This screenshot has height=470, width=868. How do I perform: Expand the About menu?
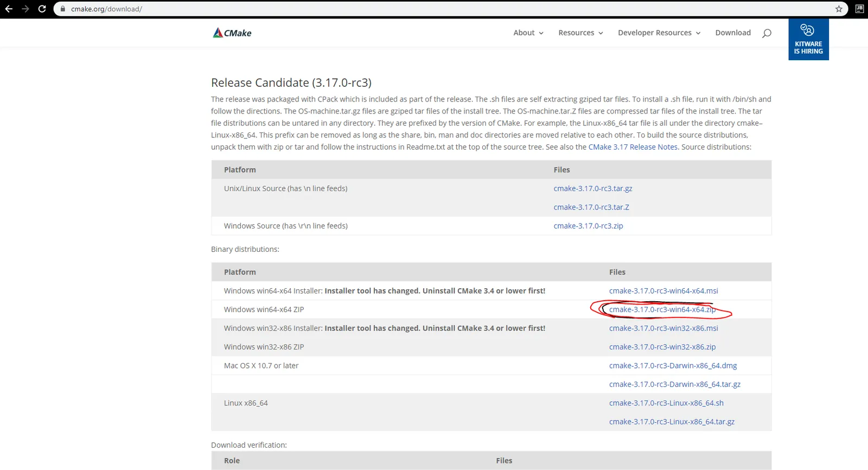click(528, 33)
